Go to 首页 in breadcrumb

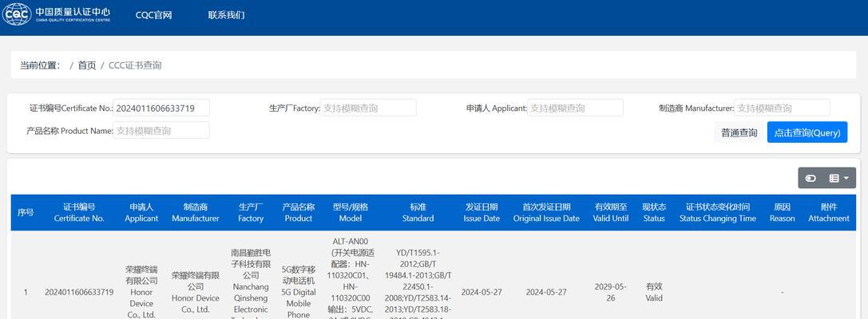(x=87, y=65)
